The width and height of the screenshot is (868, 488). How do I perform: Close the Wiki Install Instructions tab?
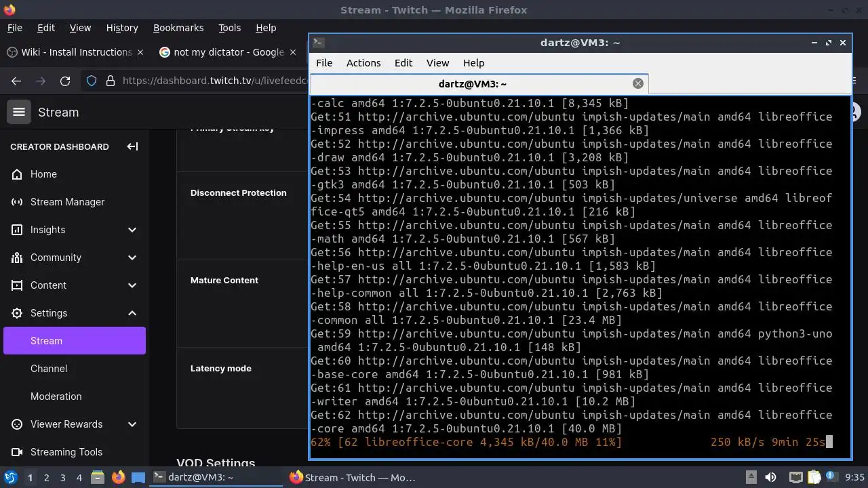point(140,52)
